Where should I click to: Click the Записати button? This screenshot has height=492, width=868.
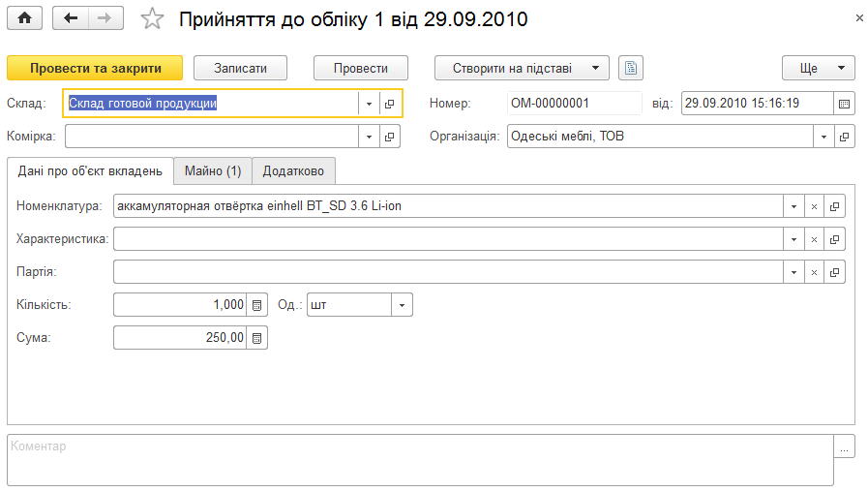pyautogui.click(x=240, y=68)
